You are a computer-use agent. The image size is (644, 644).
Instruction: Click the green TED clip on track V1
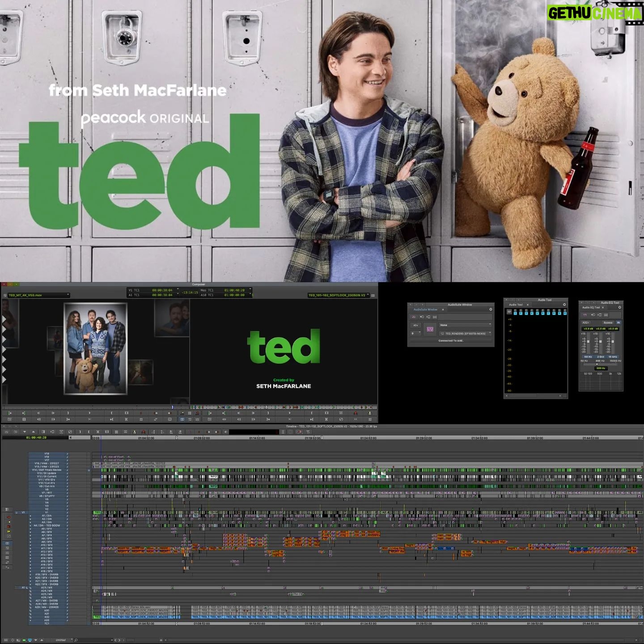point(97,513)
